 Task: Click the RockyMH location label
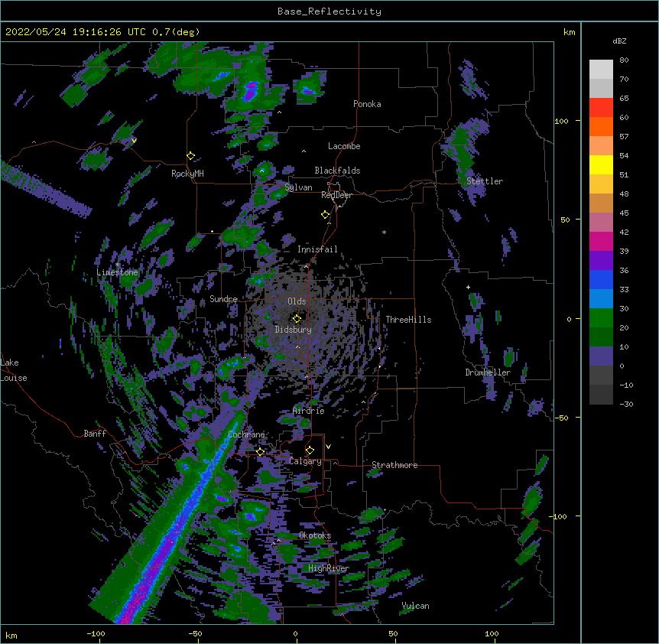[187, 174]
